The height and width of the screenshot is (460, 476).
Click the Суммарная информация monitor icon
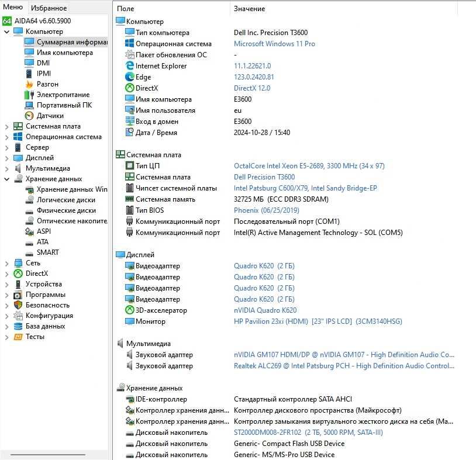(x=29, y=42)
